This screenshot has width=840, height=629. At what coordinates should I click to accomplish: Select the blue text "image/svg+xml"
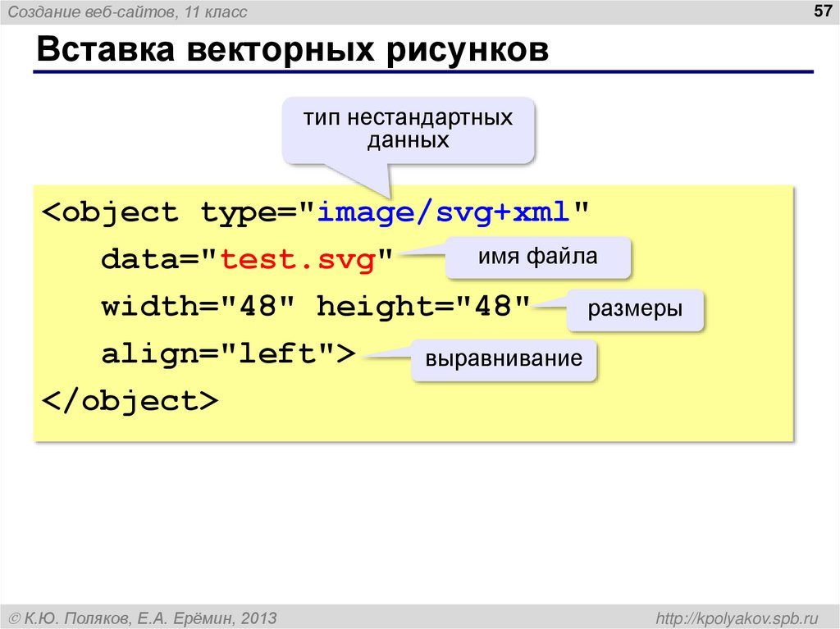pos(444,212)
